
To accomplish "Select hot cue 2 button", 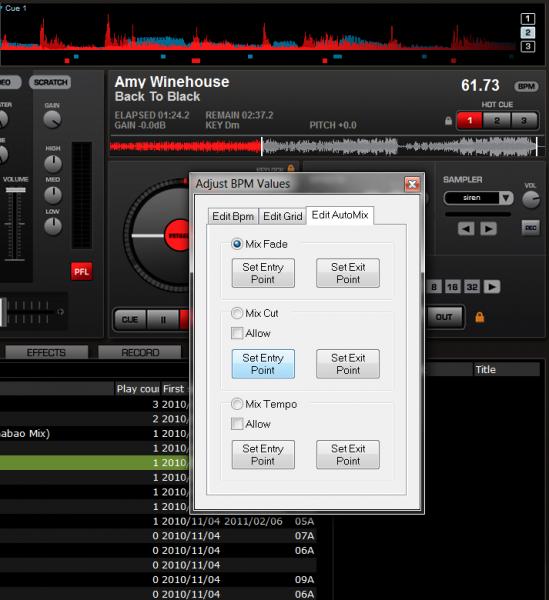I will (x=497, y=121).
